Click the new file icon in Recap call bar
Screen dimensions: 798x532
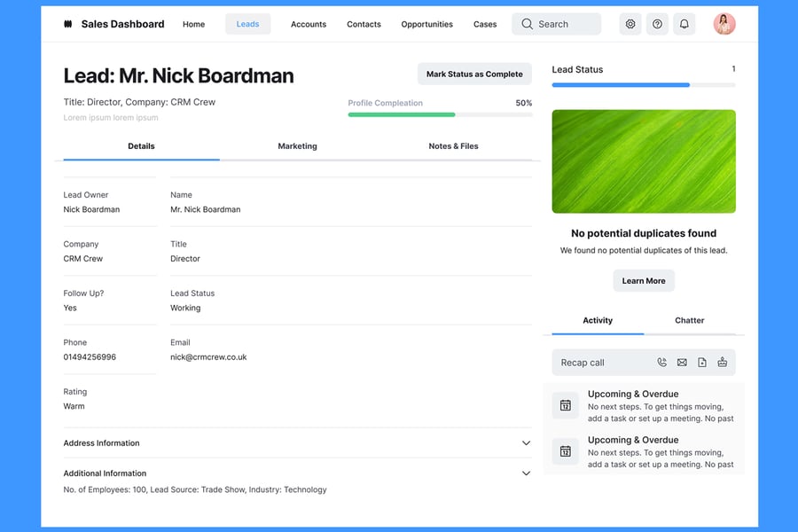tap(701, 363)
